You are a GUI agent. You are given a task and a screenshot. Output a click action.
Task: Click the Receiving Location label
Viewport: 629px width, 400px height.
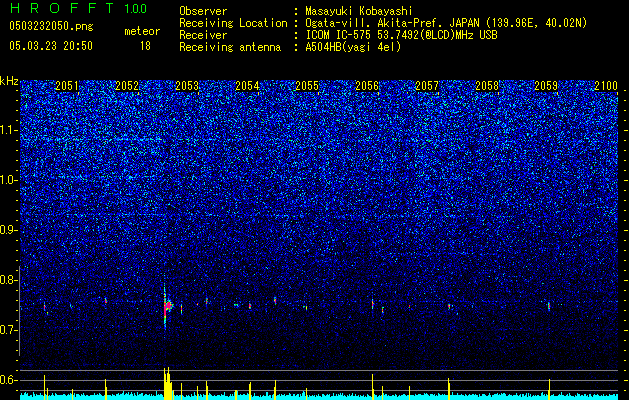[x=233, y=23]
